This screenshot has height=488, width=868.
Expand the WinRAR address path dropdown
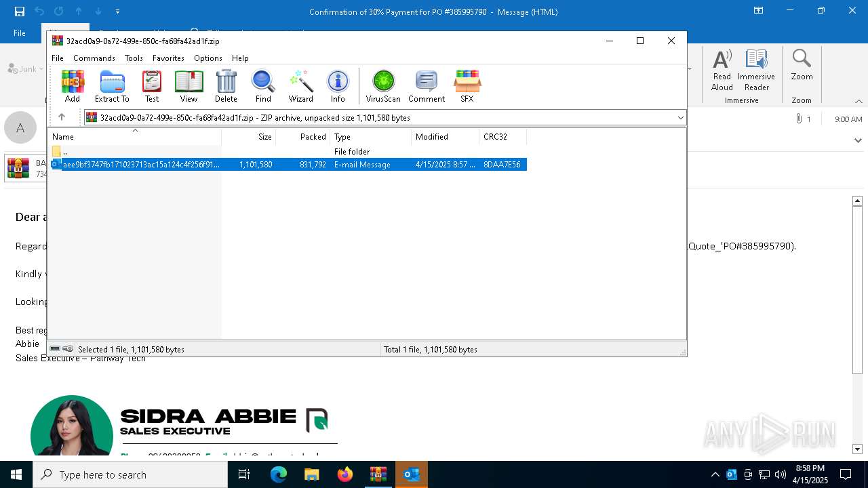click(680, 117)
